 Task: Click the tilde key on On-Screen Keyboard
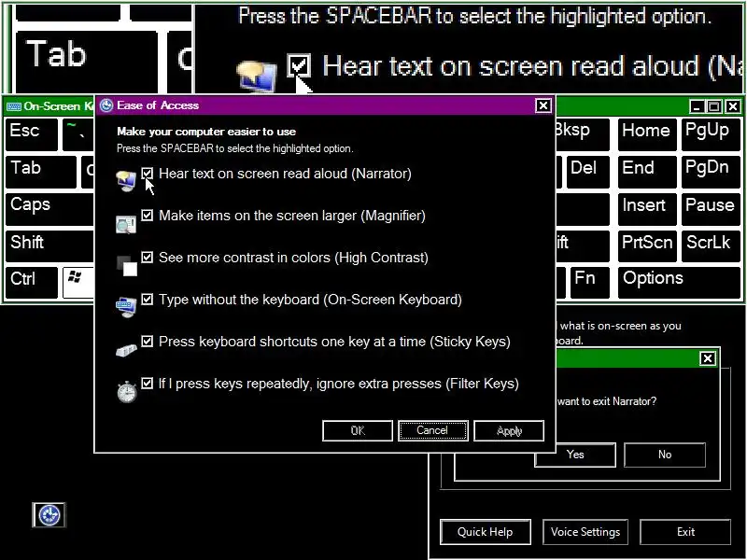(x=78, y=134)
